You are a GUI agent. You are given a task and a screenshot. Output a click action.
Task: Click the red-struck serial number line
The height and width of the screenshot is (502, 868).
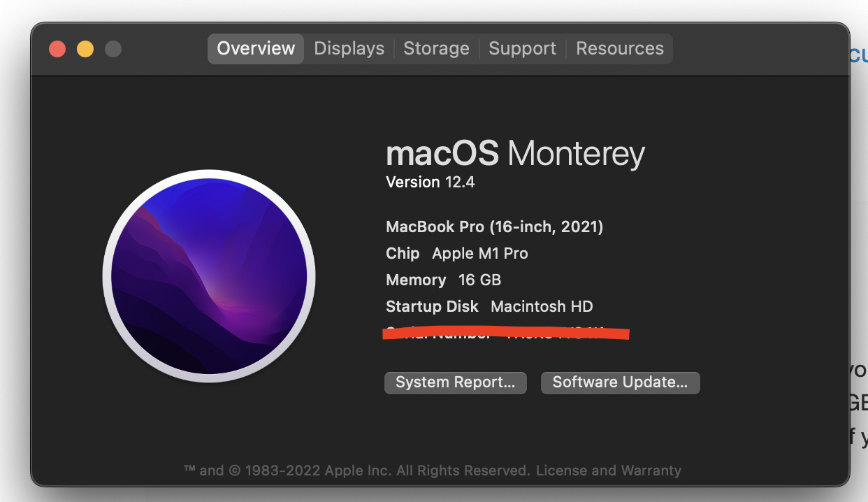(x=506, y=334)
